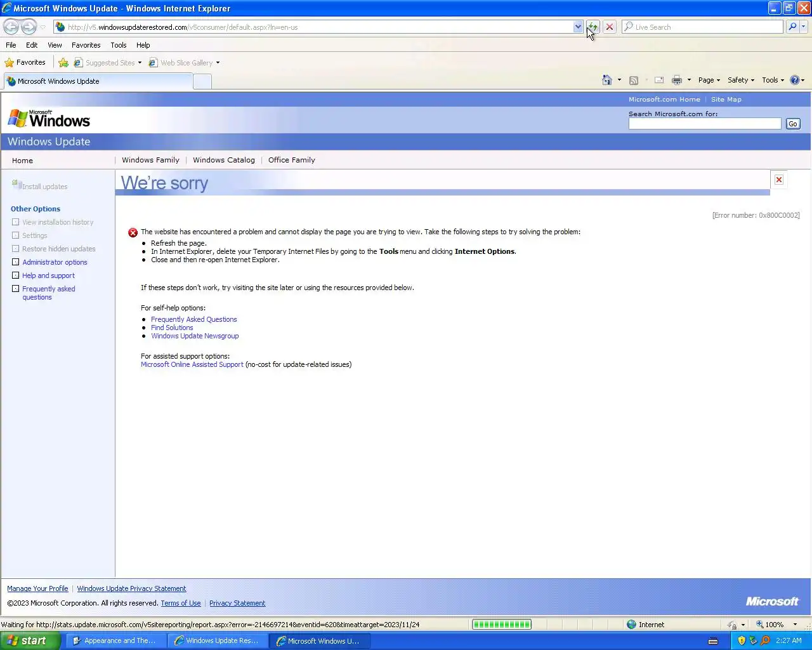Click the page loading progress bar
This screenshot has width=812, height=650.
click(501, 625)
